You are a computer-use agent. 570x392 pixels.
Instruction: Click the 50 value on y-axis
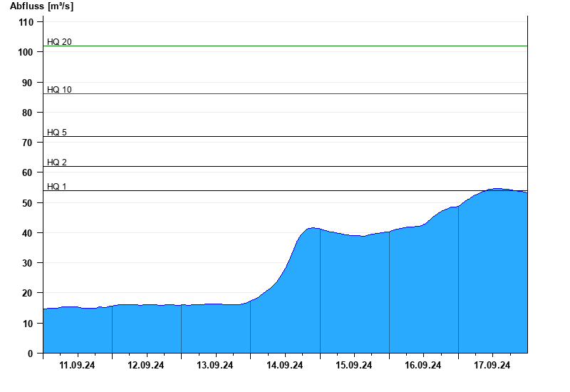(x=28, y=203)
